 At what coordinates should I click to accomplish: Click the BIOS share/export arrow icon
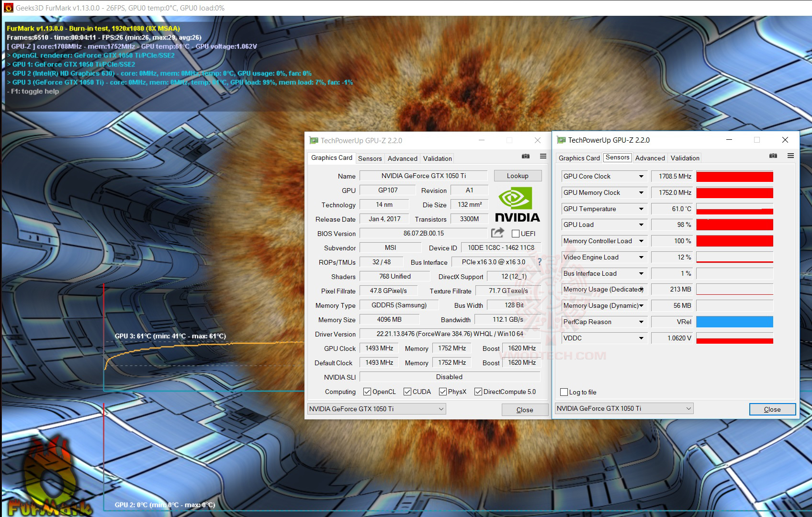(498, 233)
